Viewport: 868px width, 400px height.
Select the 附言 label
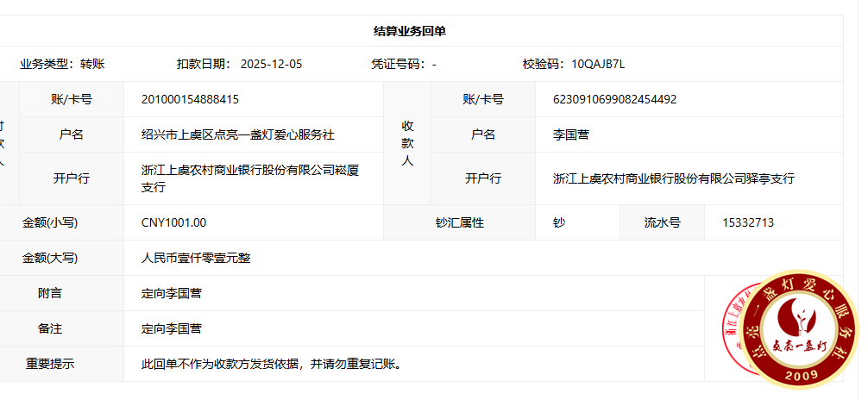click(50, 293)
